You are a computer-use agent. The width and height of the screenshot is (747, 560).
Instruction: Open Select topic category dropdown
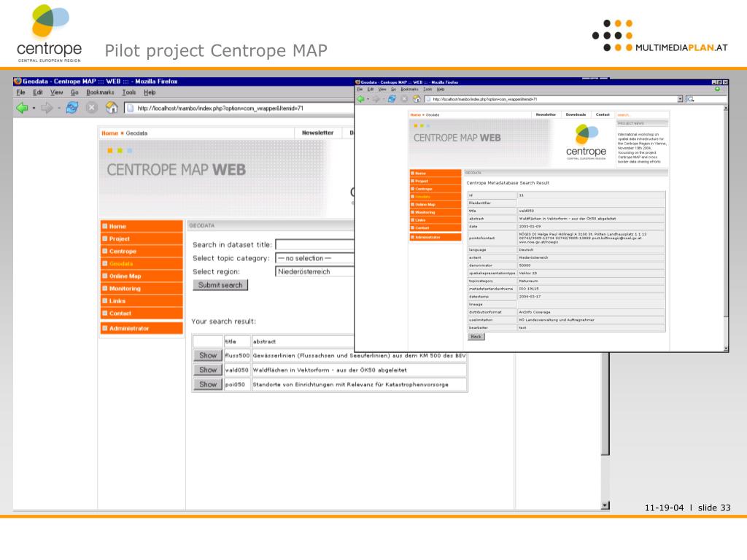click(315, 258)
